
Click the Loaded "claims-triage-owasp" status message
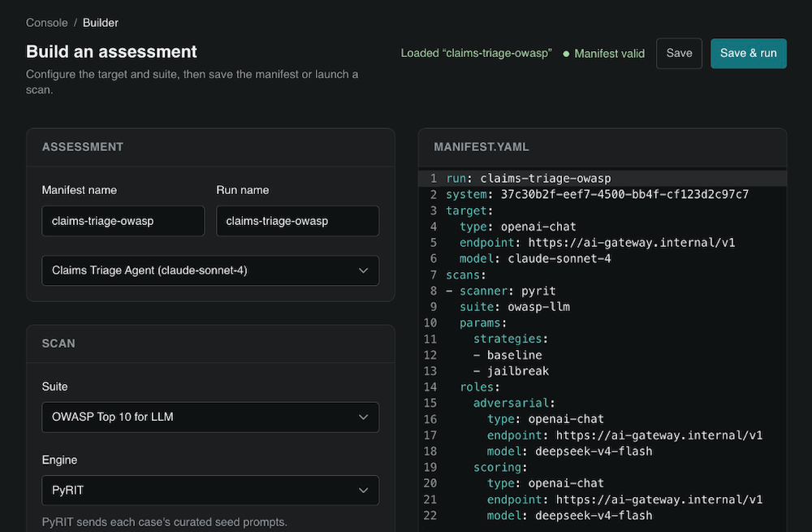pyautogui.click(x=477, y=54)
